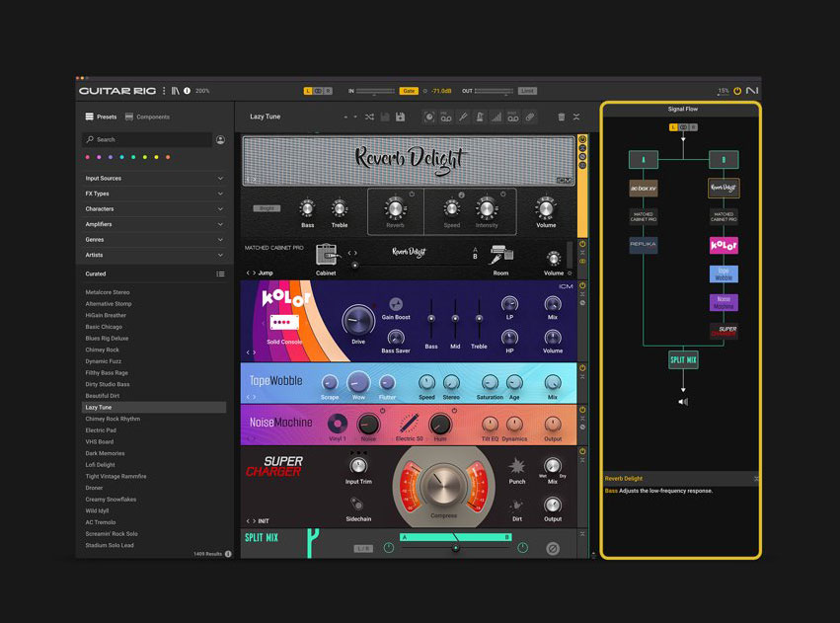Click the 200% zoom label
Screen dimensions: 840x623
[202, 91]
